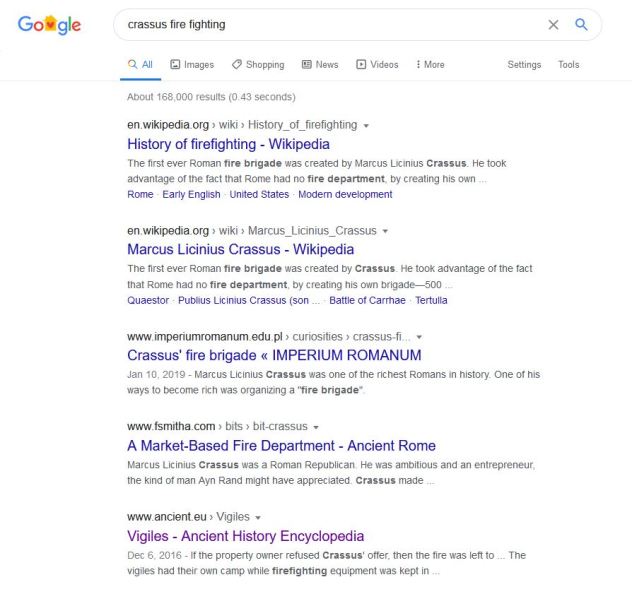This screenshot has width=632, height=594.
Task: Click the three-dot More icon
Action: point(418,64)
